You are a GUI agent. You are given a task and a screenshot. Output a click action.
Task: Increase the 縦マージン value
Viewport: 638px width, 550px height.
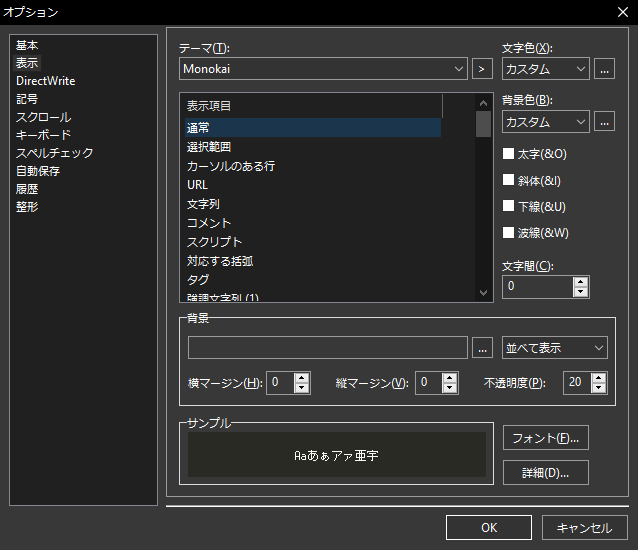450,377
